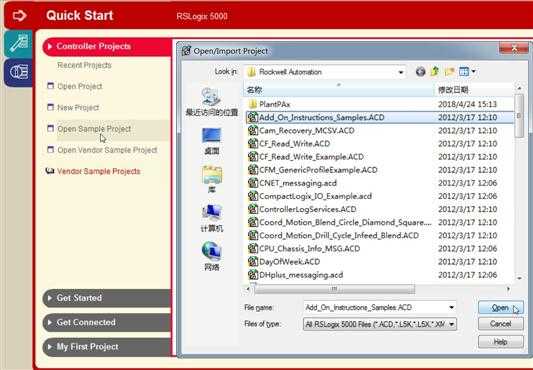
Task: Select CompactLogix_IO_Example.acd file
Action: 315,196
